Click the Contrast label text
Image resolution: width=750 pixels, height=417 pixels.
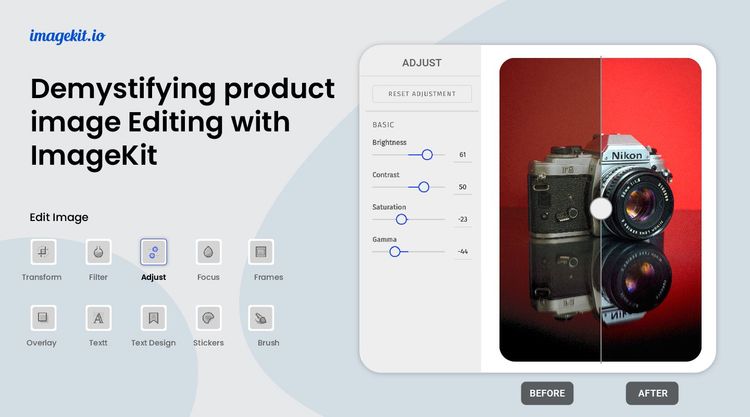click(386, 175)
